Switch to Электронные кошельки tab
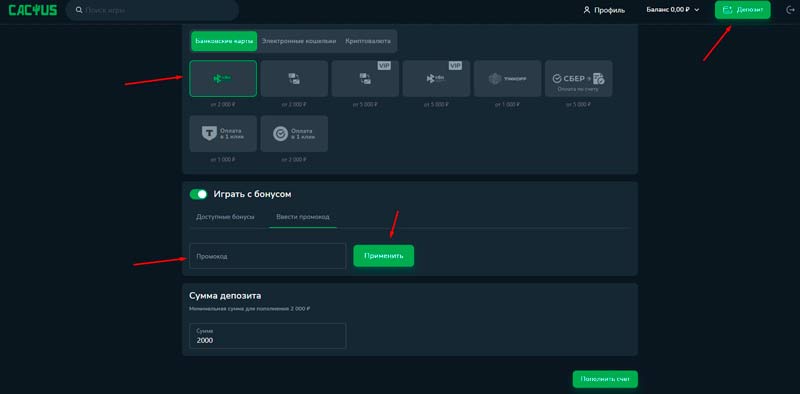Viewport: 800px width, 394px height. tap(299, 41)
